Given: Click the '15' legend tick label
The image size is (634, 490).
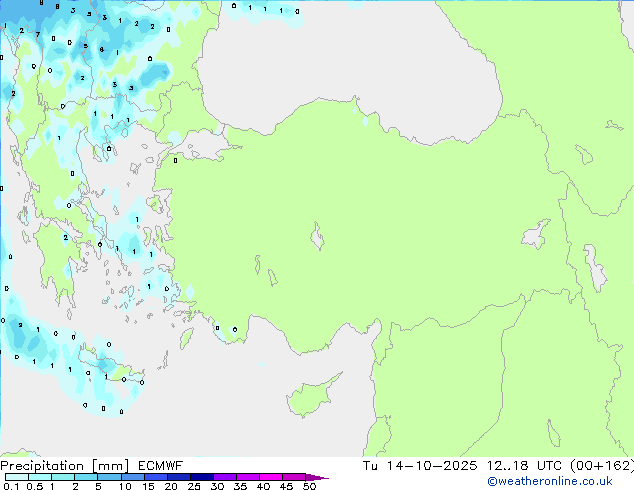Looking at the screenshot, I should (x=148, y=486).
